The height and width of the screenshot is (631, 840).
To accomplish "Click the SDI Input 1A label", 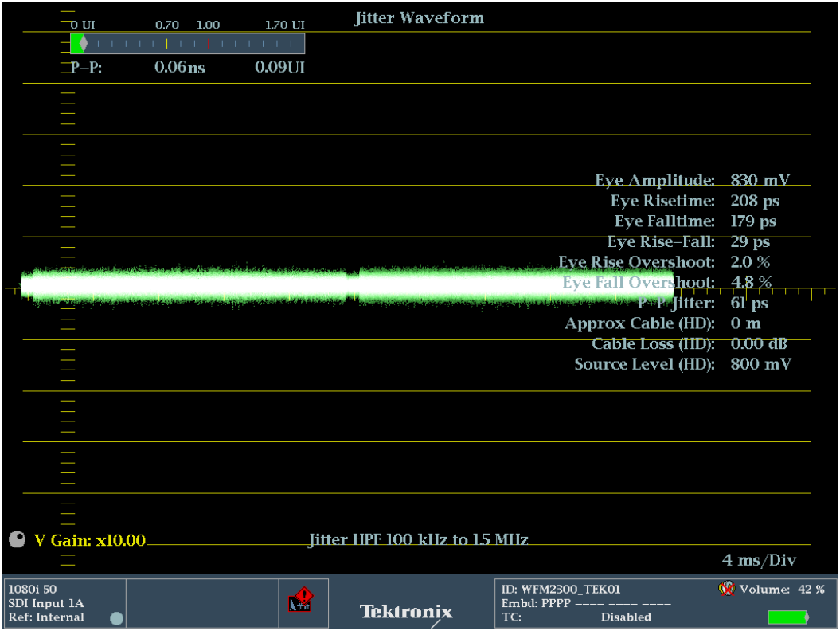I will click(46, 603).
